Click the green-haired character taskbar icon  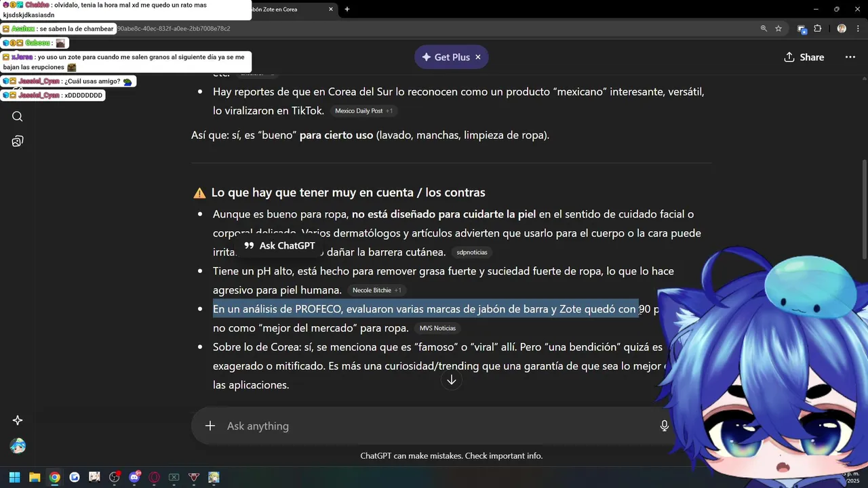(214, 477)
